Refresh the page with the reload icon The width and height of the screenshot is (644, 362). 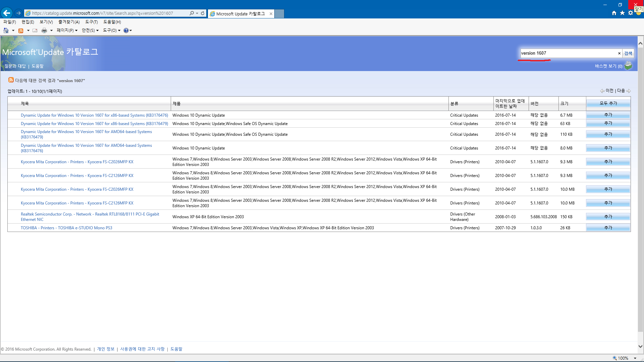tap(203, 13)
